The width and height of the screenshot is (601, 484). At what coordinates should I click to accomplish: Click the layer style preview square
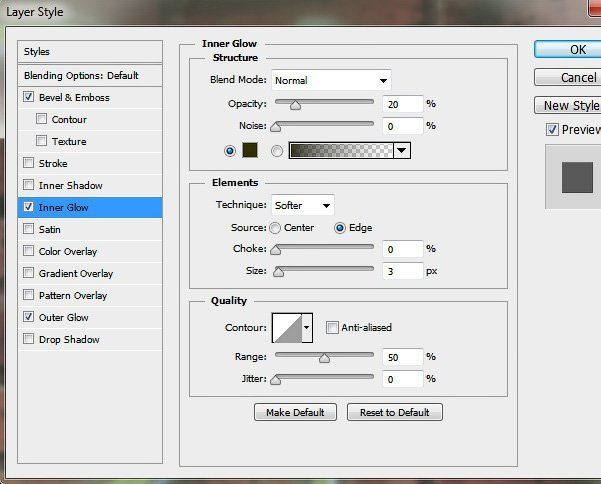pyautogui.click(x=577, y=177)
